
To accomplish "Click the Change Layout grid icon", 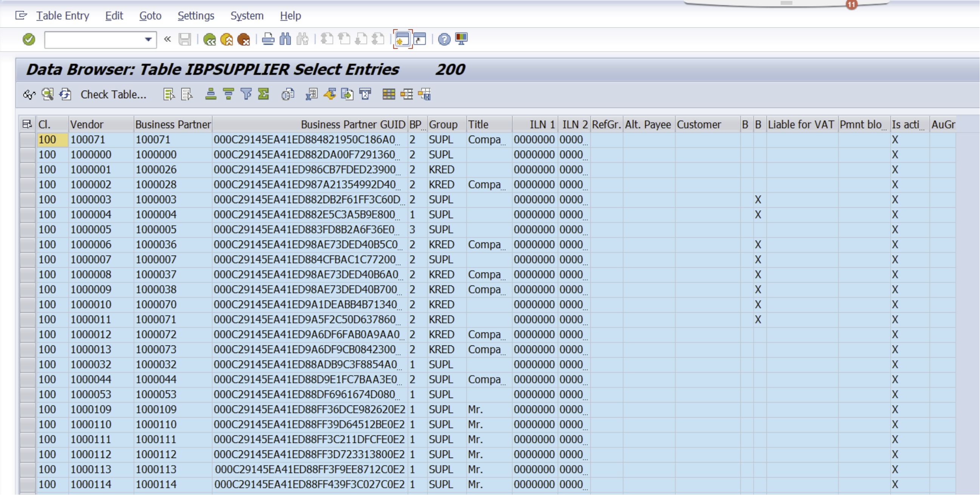I will coord(389,94).
